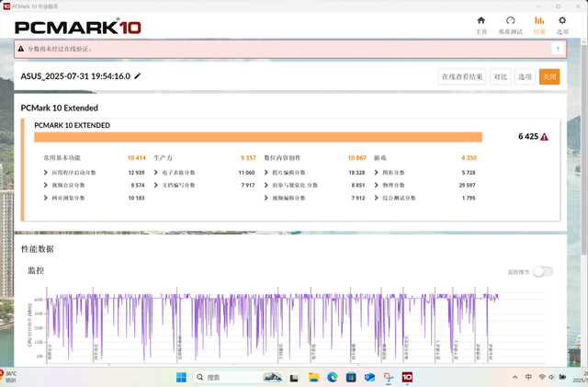Click the 游戏 score 4 350
The image size is (588, 387).
(x=469, y=158)
